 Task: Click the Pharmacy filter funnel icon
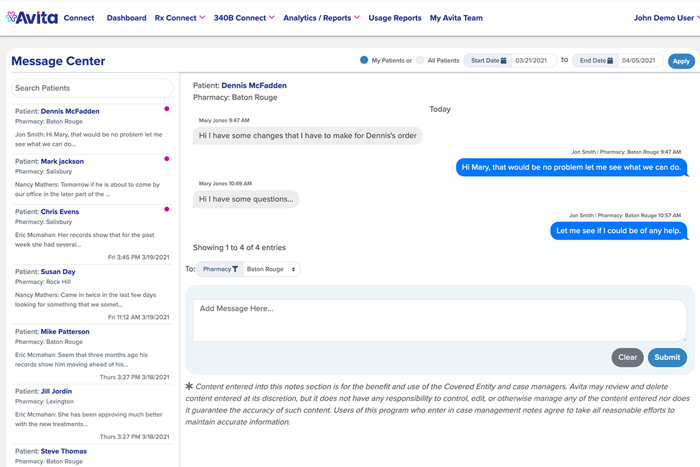(x=235, y=269)
